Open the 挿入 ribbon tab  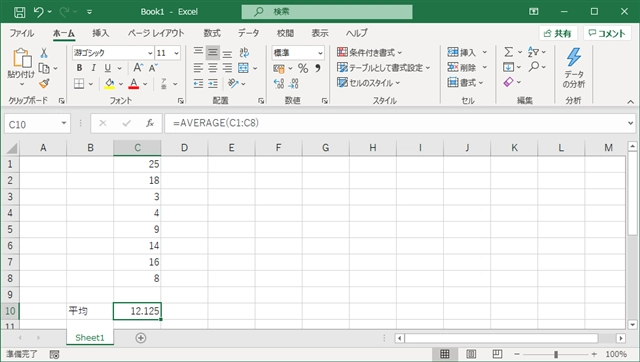100,33
